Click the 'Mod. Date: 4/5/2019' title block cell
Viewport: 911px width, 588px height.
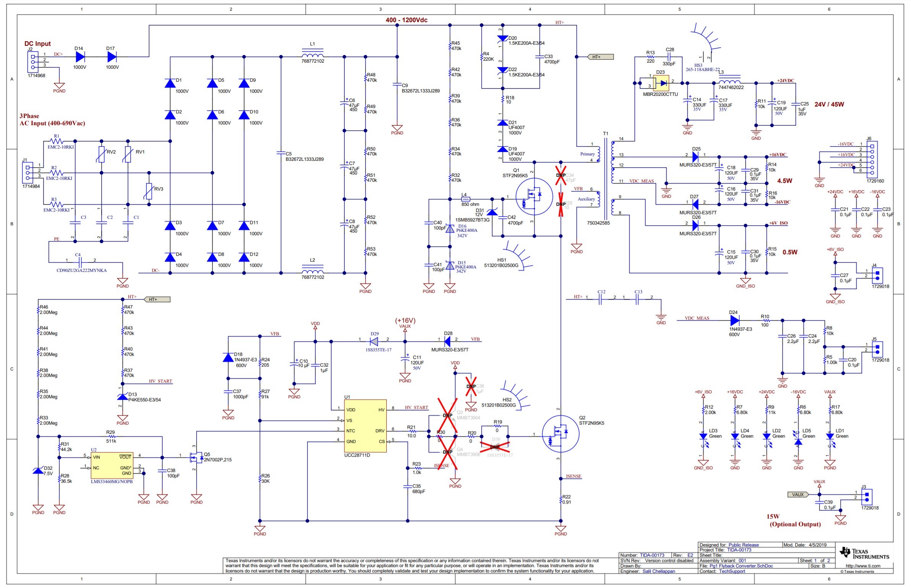(x=809, y=545)
